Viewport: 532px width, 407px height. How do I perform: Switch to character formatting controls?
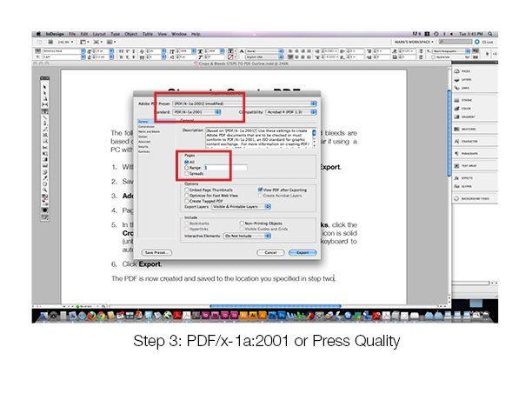(37, 51)
